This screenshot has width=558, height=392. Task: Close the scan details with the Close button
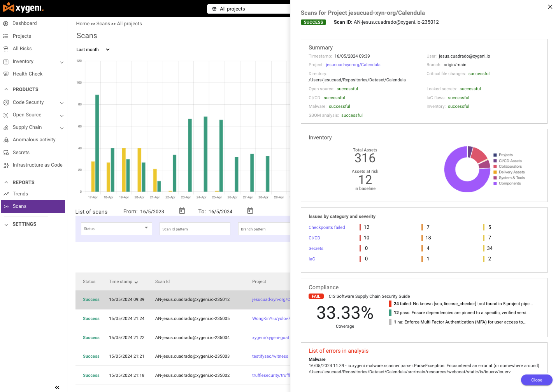(x=536, y=380)
